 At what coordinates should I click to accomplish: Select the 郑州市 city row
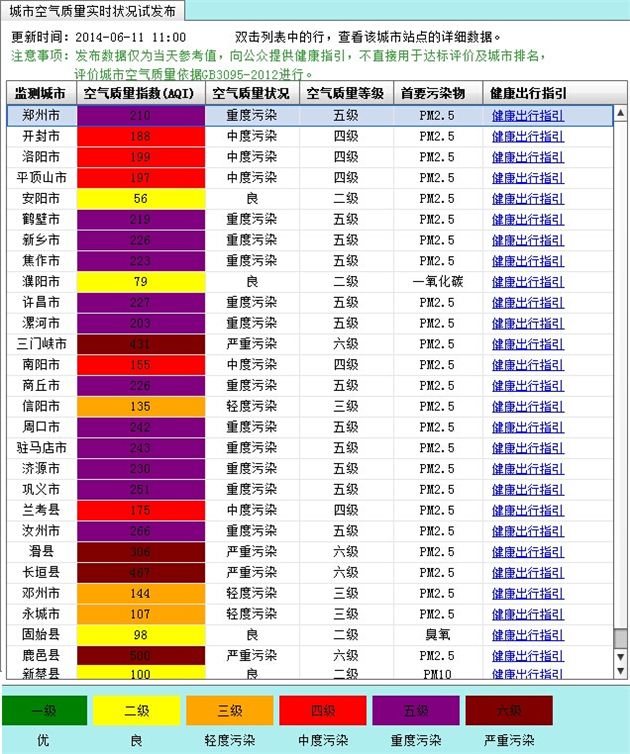(310, 116)
